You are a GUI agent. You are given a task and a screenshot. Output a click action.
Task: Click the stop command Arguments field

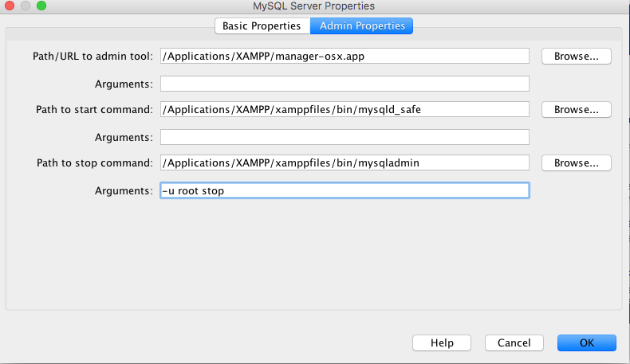pos(345,190)
